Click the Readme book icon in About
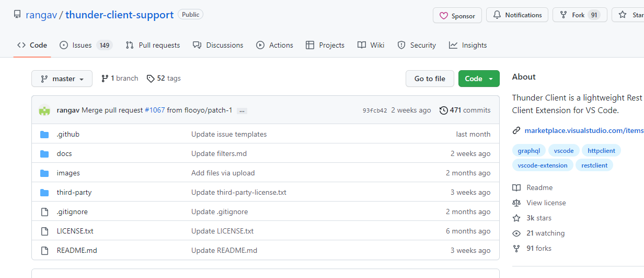This screenshot has width=644, height=278. pyautogui.click(x=516, y=188)
